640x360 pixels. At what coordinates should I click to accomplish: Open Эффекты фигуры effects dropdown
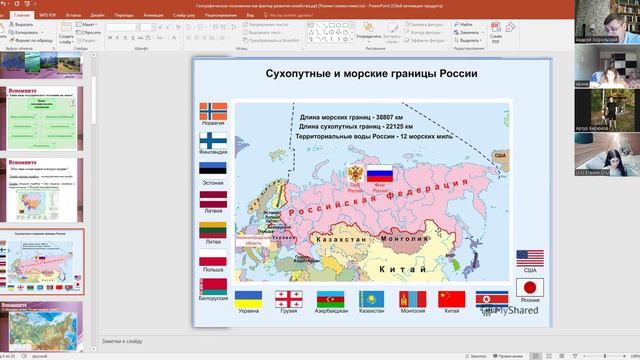(x=425, y=40)
